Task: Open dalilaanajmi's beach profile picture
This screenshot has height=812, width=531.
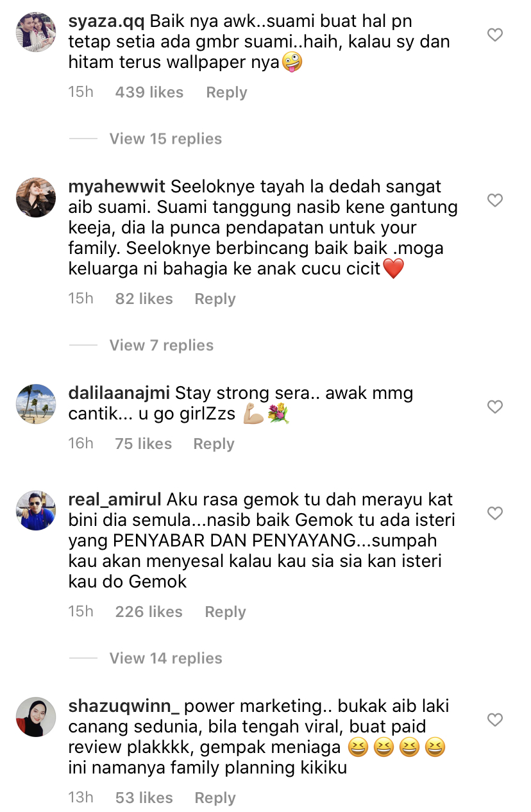Action: click(x=36, y=403)
